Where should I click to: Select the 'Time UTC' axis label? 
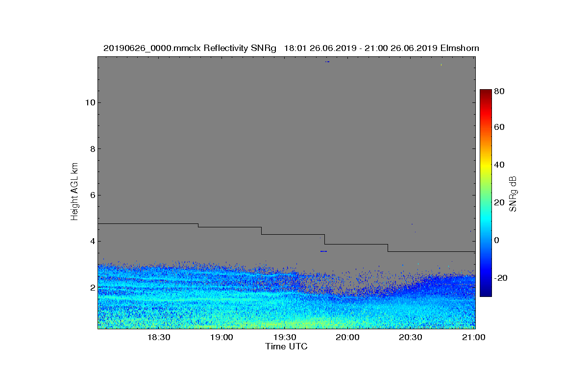click(287, 346)
